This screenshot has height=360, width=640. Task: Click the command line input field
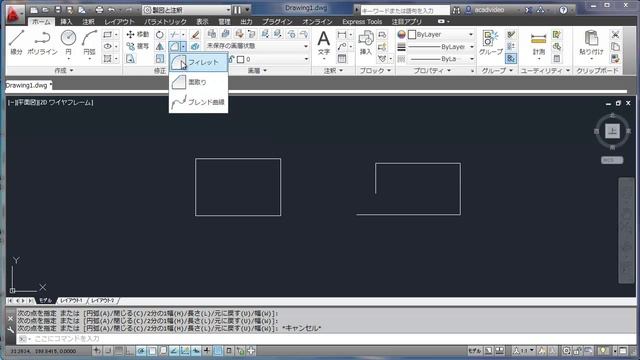[x=327, y=339]
